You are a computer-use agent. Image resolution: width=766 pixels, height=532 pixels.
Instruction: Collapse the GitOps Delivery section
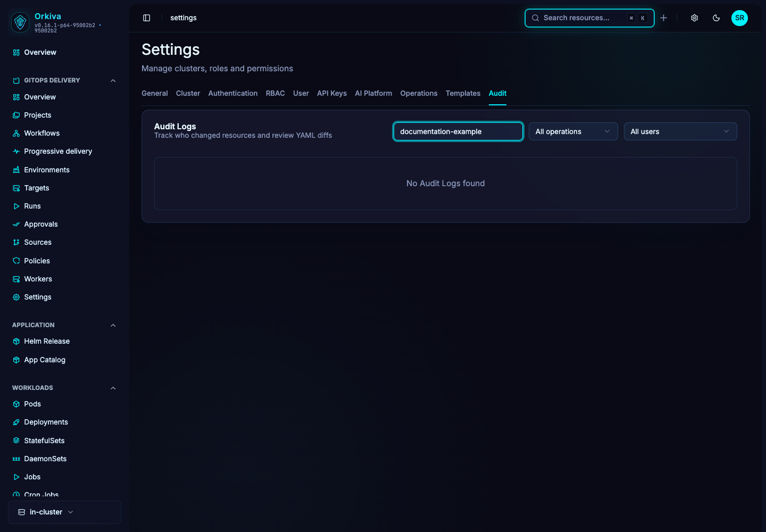click(x=113, y=81)
